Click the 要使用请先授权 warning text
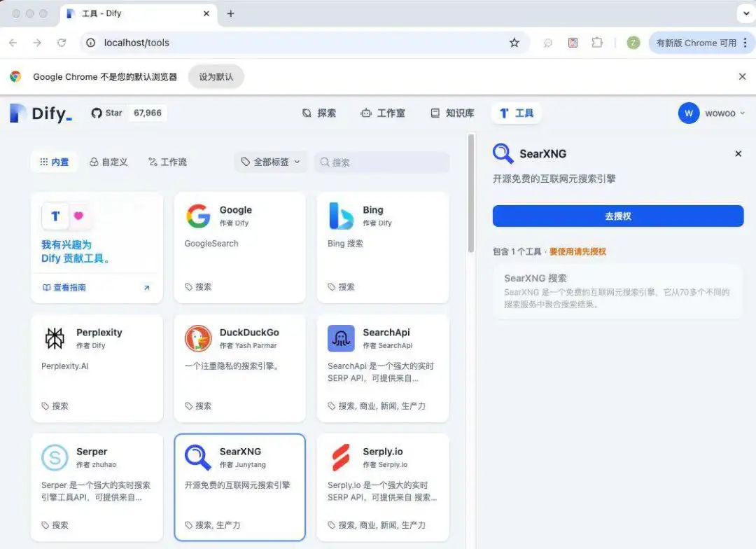Screen dimensions: 756x549 coord(577,251)
